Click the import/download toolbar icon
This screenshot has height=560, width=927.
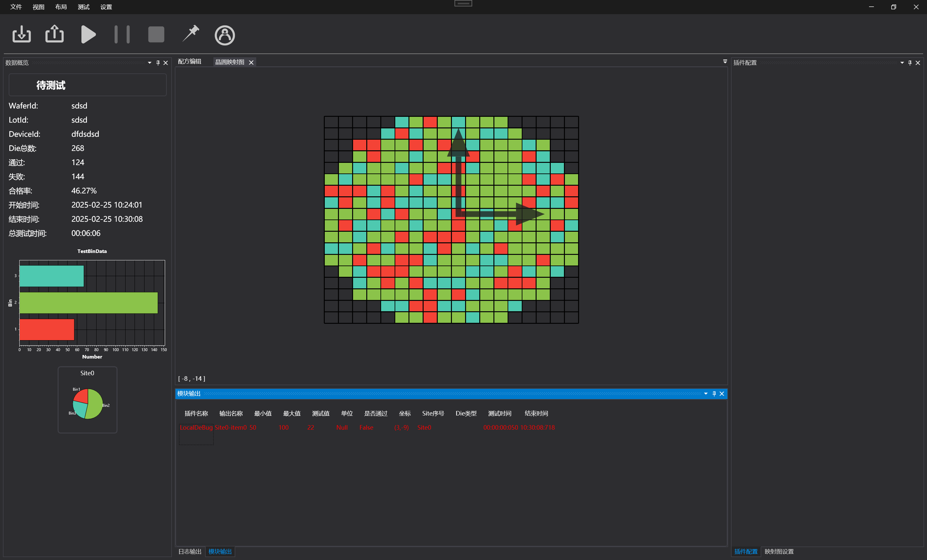pos(22,35)
